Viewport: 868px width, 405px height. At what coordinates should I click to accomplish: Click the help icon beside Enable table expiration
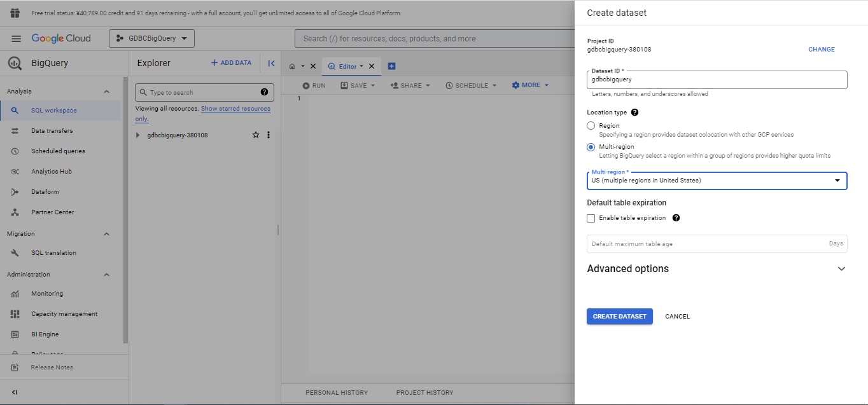676,218
